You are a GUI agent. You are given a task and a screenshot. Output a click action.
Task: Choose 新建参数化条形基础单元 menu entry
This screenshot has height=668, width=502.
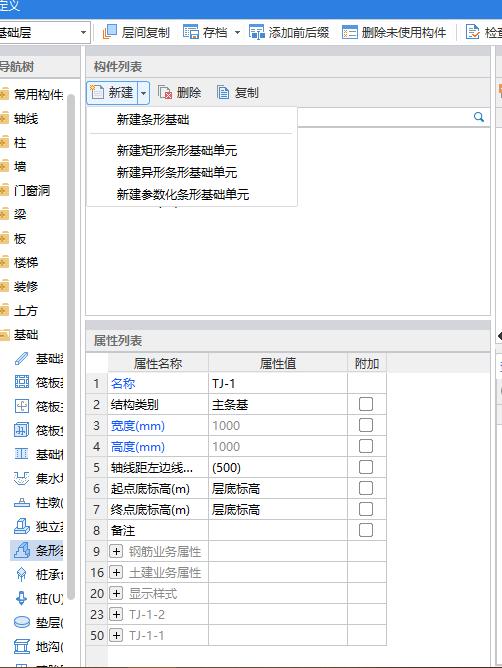(192, 195)
